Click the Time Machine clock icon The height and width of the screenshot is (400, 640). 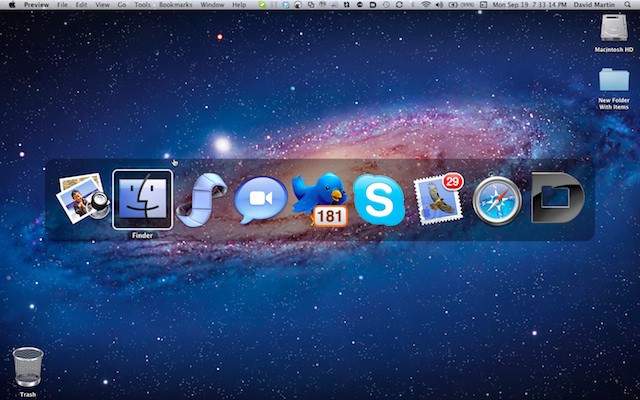[386, 5]
